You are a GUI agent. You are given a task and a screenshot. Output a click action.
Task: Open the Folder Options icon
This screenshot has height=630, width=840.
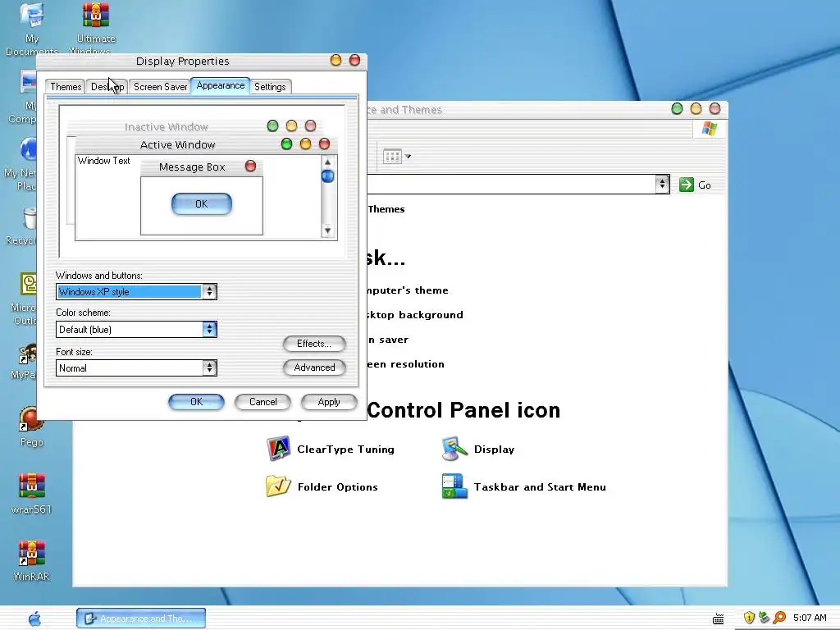coord(278,486)
